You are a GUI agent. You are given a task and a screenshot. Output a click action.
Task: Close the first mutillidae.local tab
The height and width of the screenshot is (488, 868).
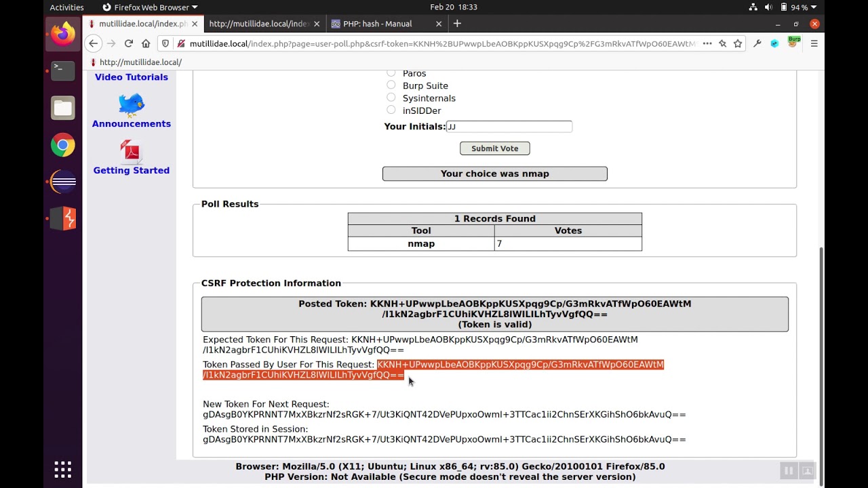pyautogui.click(x=195, y=24)
